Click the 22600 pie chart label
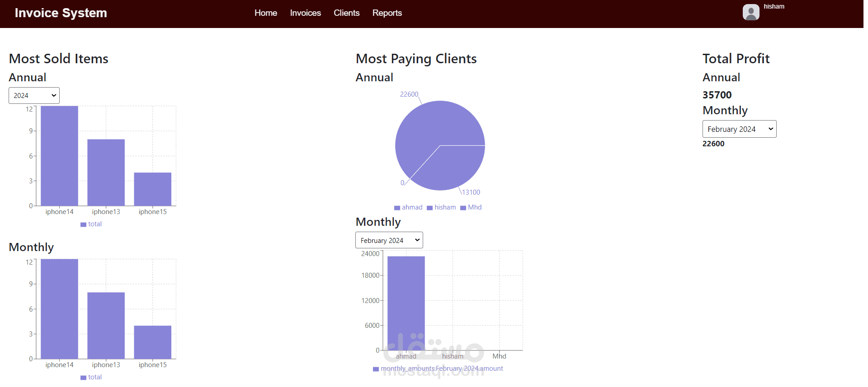 click(x=409, y=94)
